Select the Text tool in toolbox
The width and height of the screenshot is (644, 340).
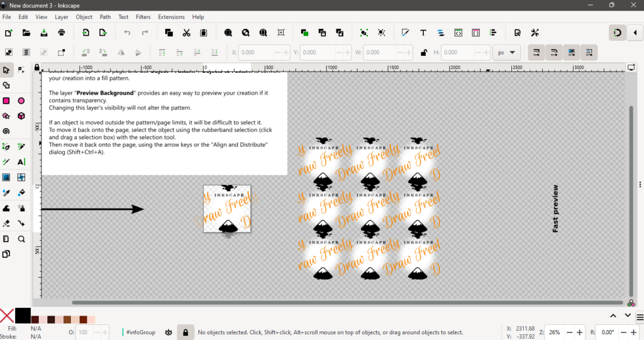pyautogui.click(x=21, y=162)
